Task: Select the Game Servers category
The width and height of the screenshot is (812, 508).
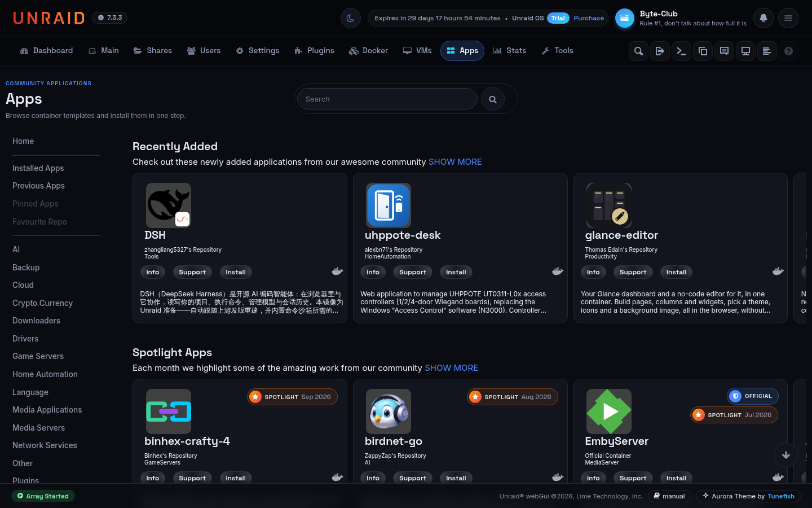Action: (38, 356)
